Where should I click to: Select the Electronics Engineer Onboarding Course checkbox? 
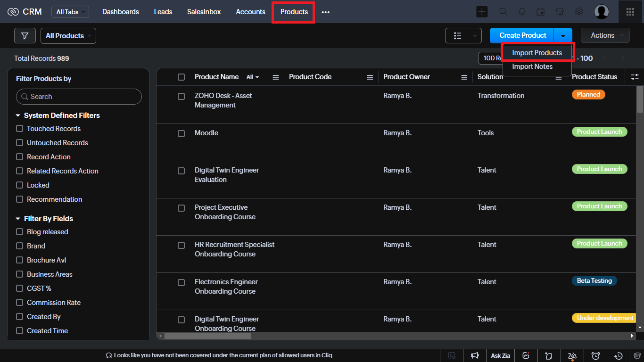point(181,282)
